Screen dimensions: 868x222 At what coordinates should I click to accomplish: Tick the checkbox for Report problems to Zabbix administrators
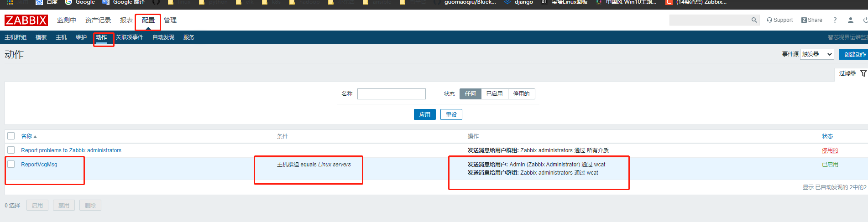(x=11, y=150)
